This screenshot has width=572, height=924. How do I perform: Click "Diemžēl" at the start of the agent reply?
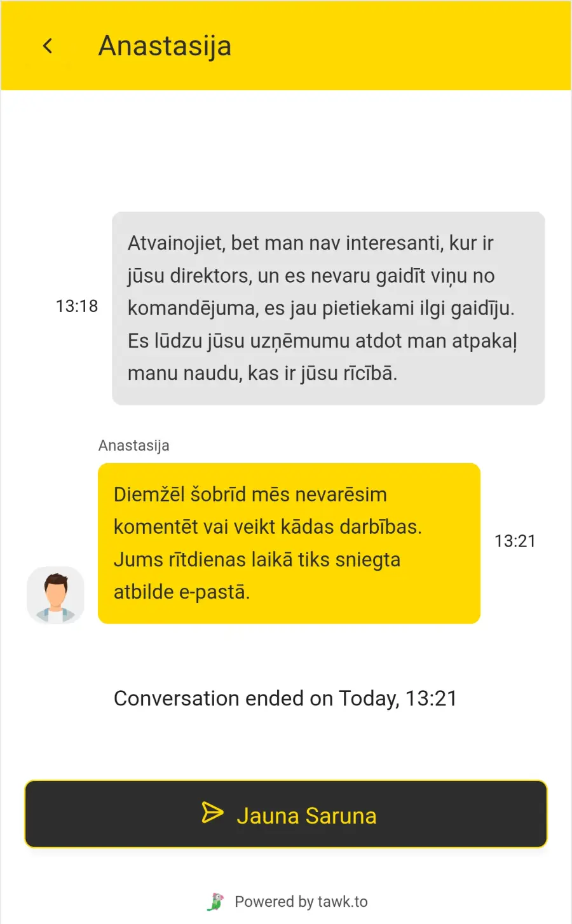[x=149, y=494]
